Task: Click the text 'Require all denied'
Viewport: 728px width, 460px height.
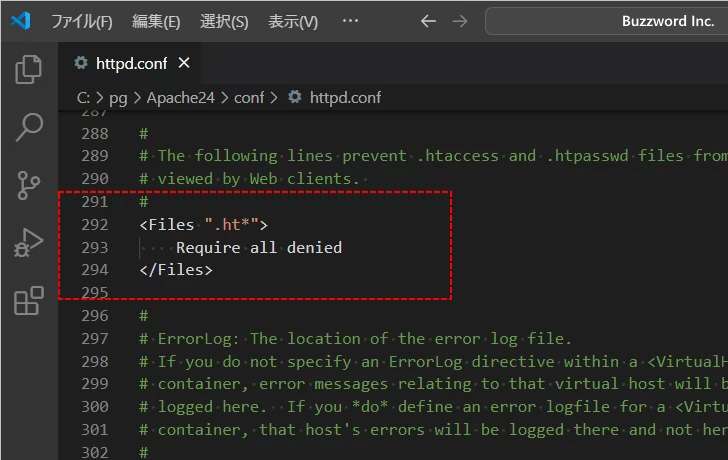Action: tap(259, 247)
